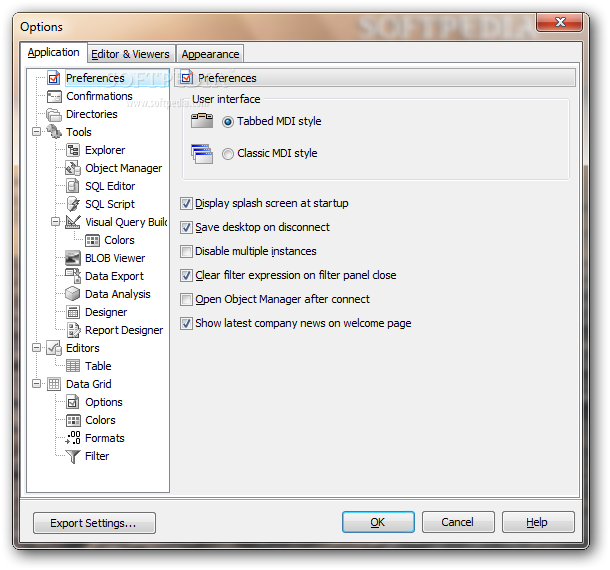Click the Report Designer icon
The width and height of the screenshot is (610, 570).
(73, 330)
